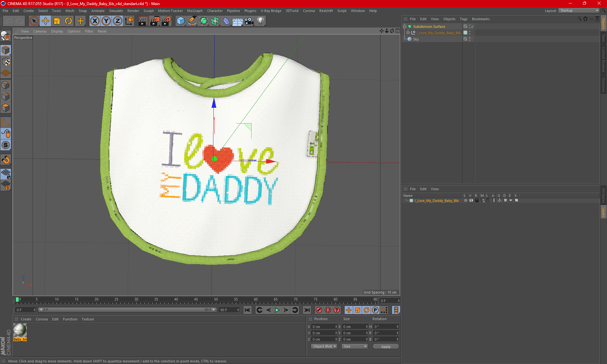Select the Scale tool
The height and width of the screenshot is (364, 607).
(x=57, y=21)
